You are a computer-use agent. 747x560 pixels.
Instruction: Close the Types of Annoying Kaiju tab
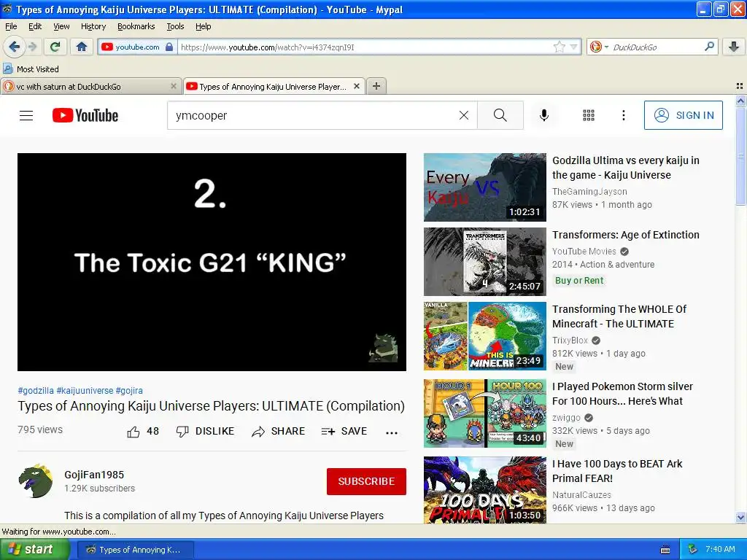356,86
